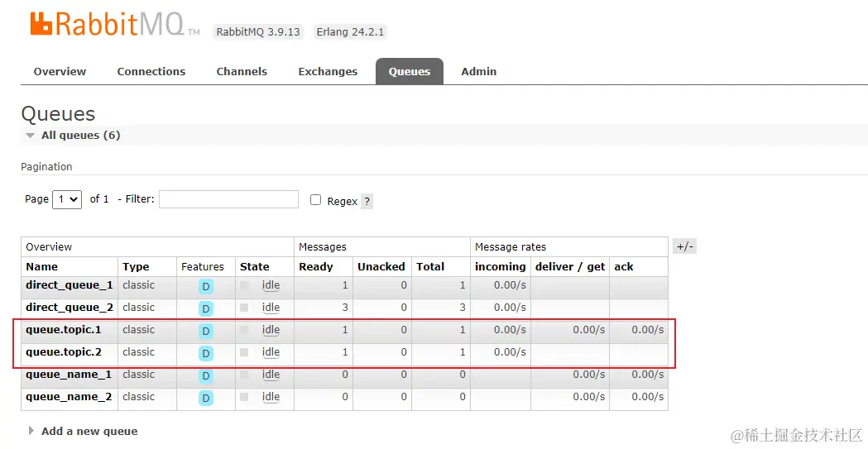Enable the Regex filter checkbox

(315, 200)
